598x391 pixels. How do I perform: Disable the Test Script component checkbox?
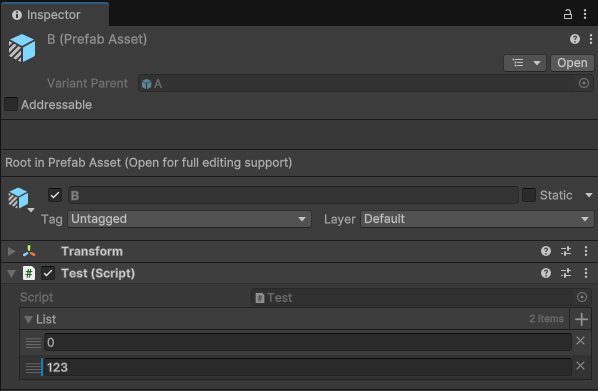[48, 273]
